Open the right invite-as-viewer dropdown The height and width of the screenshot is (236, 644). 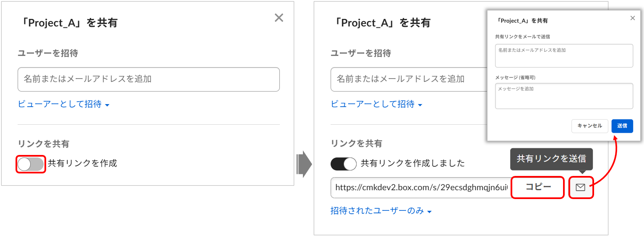(x=376, y=104)
